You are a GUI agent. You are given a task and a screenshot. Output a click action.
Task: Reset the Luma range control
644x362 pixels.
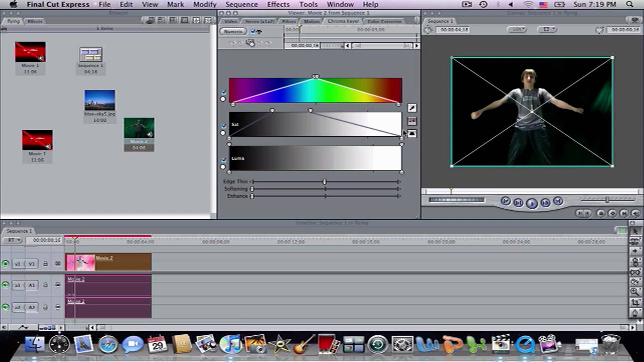[223, 167]
